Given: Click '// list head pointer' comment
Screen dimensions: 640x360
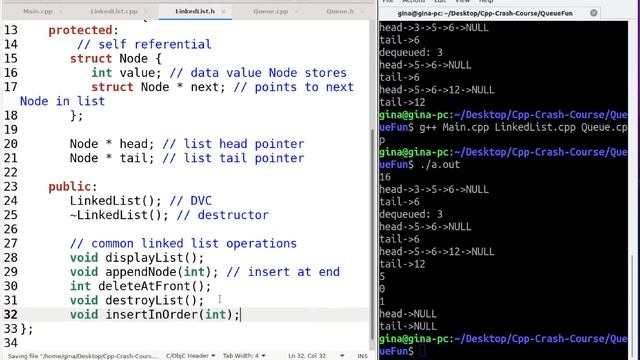Looking at the screenshot, I should 233,144.
